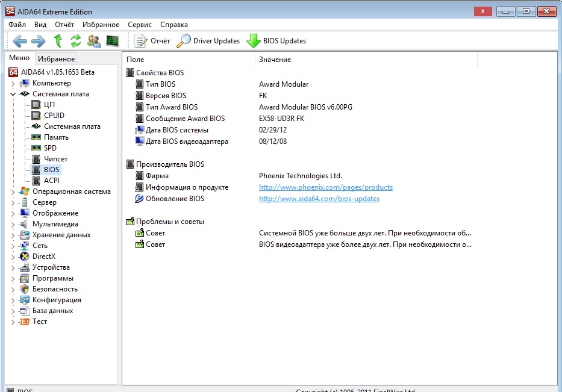The image size is (562, 392).
Task: Click the SPD memory icon
Action: (x=36, y=148)
